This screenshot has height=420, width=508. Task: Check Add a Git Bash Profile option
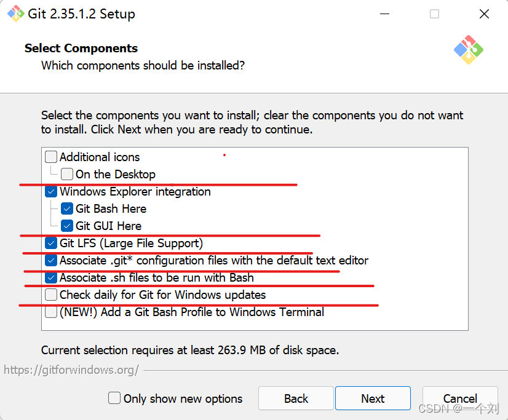click(52, 312)
